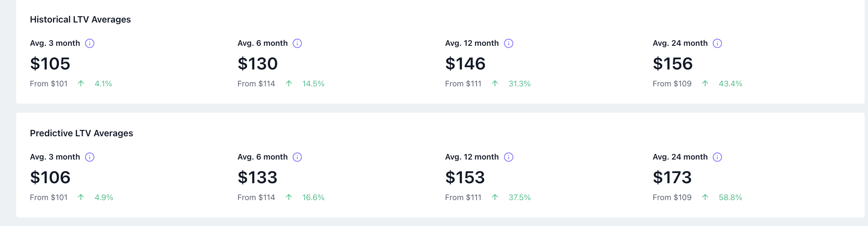Screen dimensions: 868x226
Task: Show info for Predictive Avg. 6 month
Action: [297, 157]
